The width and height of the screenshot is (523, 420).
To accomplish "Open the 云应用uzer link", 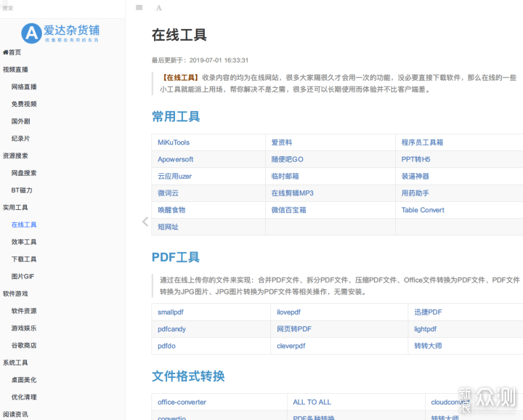I will click(174, 176).
